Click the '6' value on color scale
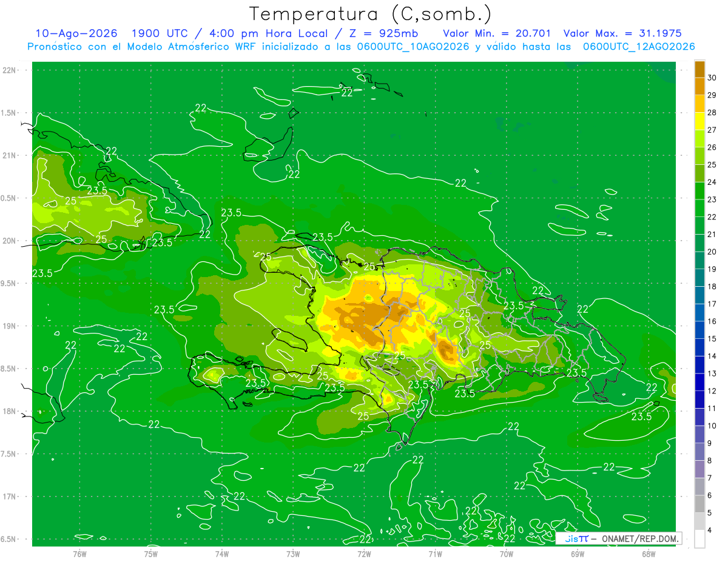This screenshot has width=728, height=562. tap(709, 495)
